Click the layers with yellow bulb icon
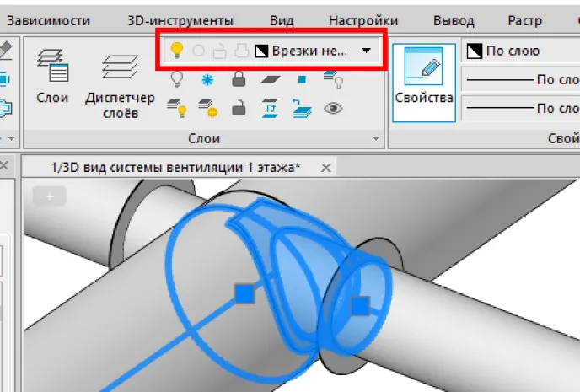Screen dimensions: 580x392 tap(176, 109)
